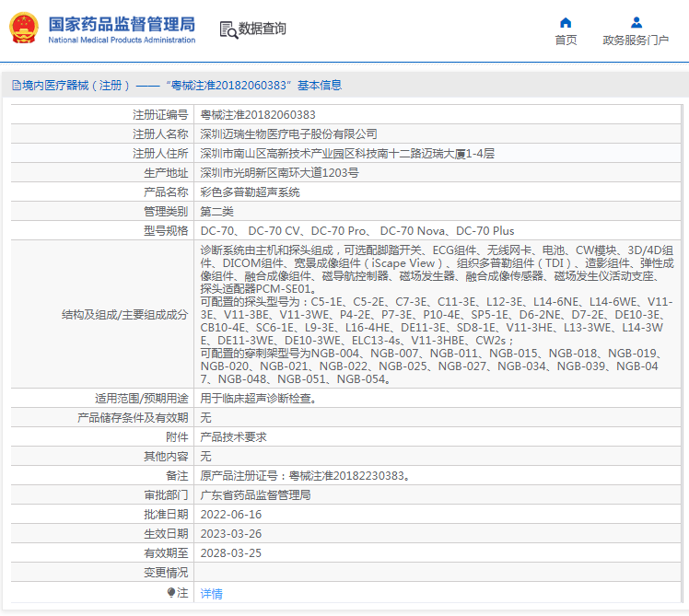The height and width of the screenshot is (616, 689).
Task: Click the 生产地址 label cell
Action: click(x=102, y=173)
